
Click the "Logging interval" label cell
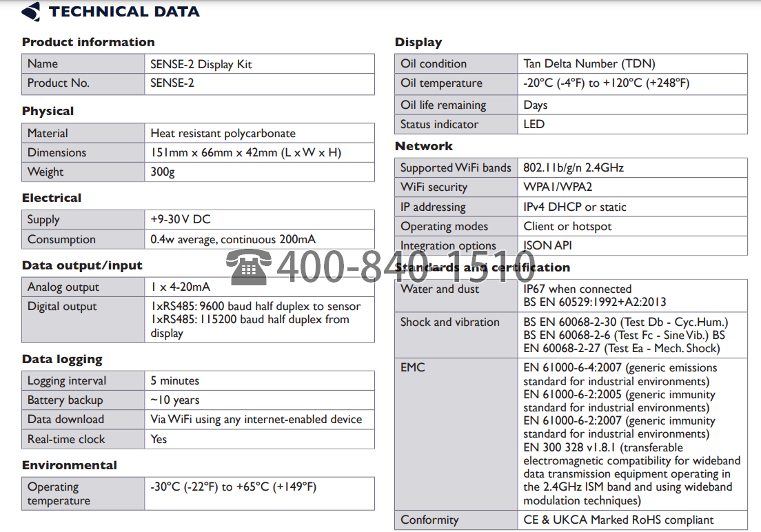(x=83, y=380)
